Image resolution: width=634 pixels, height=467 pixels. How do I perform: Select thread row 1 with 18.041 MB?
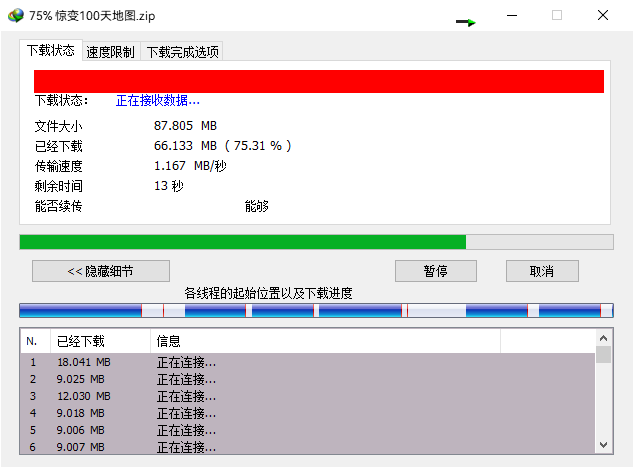click(x=308, y=362)
